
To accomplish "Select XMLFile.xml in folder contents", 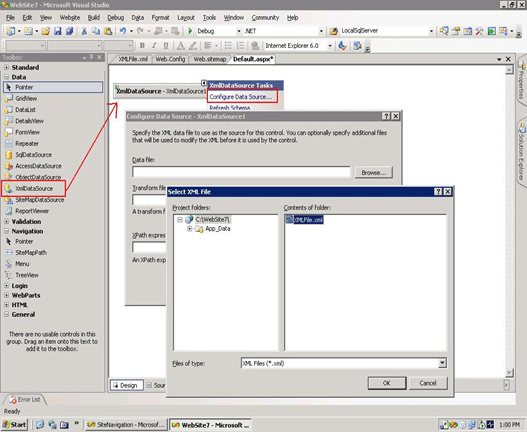I will click(x=305, y=220).
